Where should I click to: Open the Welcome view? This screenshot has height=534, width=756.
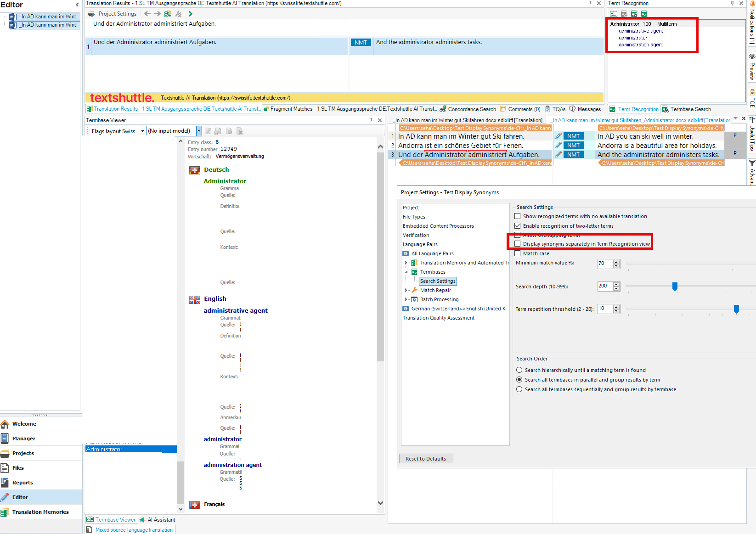pos(41,424)
